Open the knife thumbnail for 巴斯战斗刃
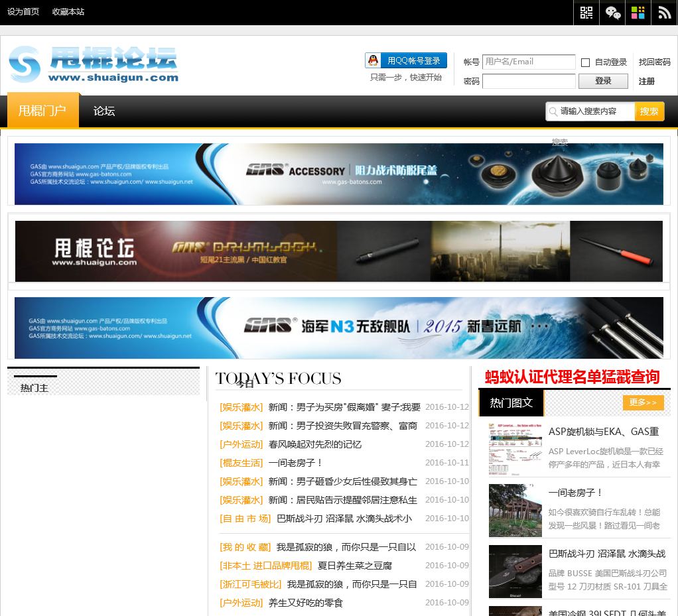Viewport: 678px width, 616px height. (x=515, y=572)
